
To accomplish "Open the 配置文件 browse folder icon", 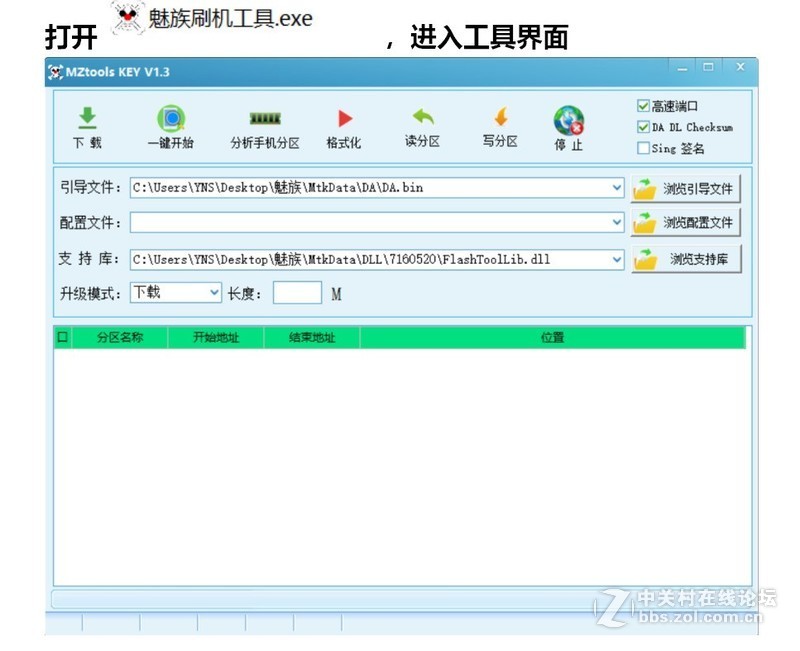I will (648, 223).
